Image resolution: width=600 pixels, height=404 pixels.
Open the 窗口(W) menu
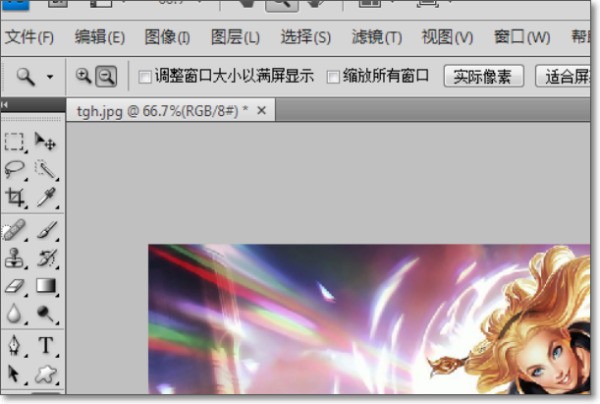click(x=522, y=37)
